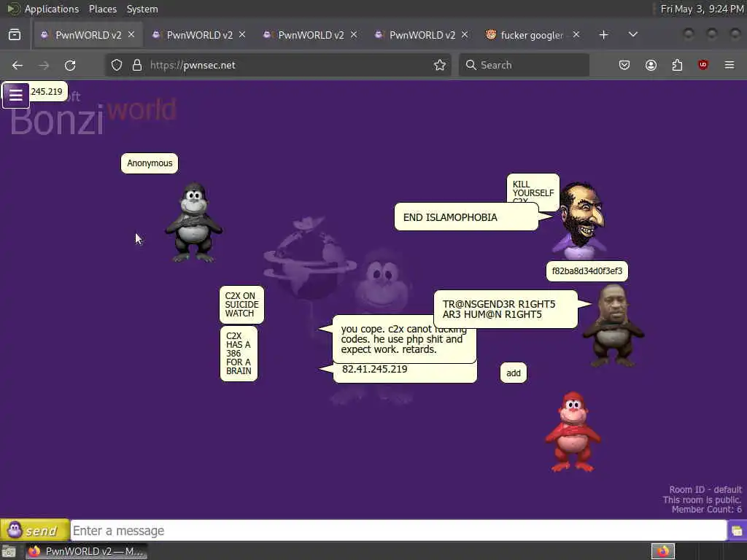Screen dimensions: 747x560
Task: Click the 'END ISLAMOPHOBIA' speech bubble
Action: (x=467, y=217)
